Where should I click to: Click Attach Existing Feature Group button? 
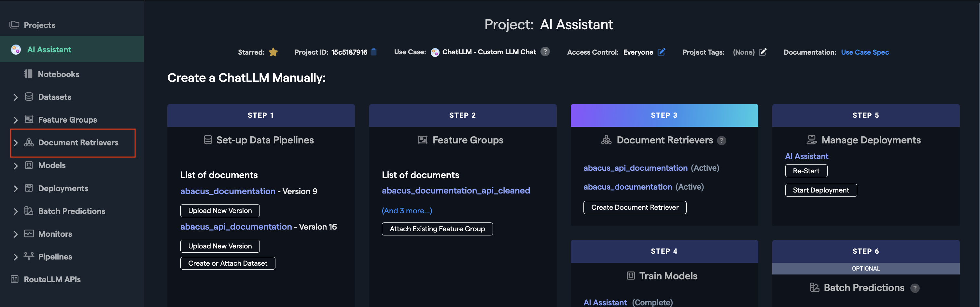[x=437, y=229]
